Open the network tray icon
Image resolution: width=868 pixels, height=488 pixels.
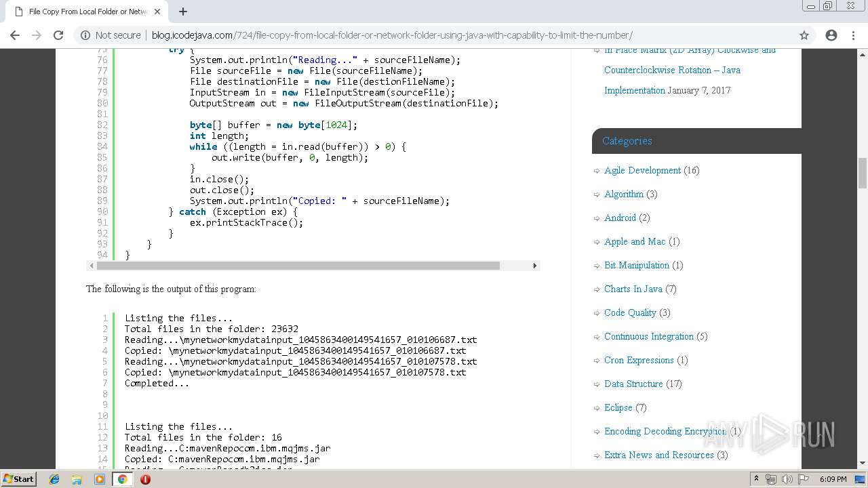772,479
